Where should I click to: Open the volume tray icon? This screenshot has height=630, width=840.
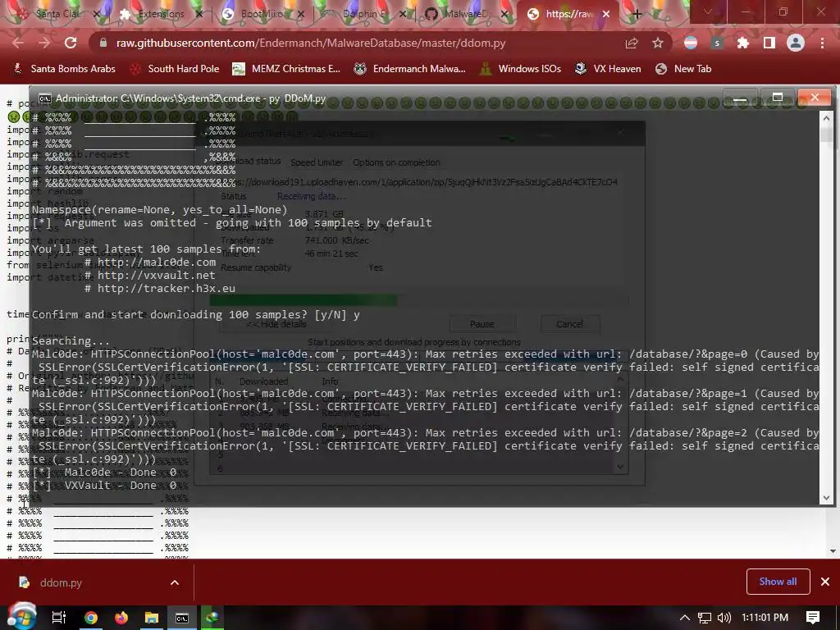[724, 618]
